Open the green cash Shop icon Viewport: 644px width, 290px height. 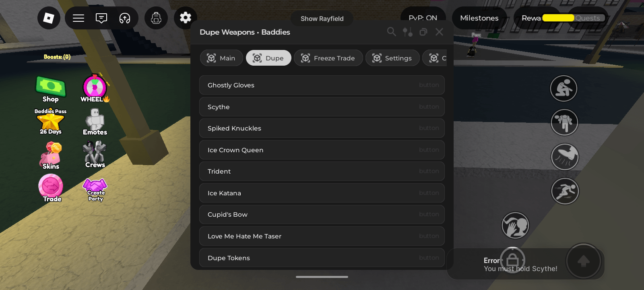click(51, 89)
